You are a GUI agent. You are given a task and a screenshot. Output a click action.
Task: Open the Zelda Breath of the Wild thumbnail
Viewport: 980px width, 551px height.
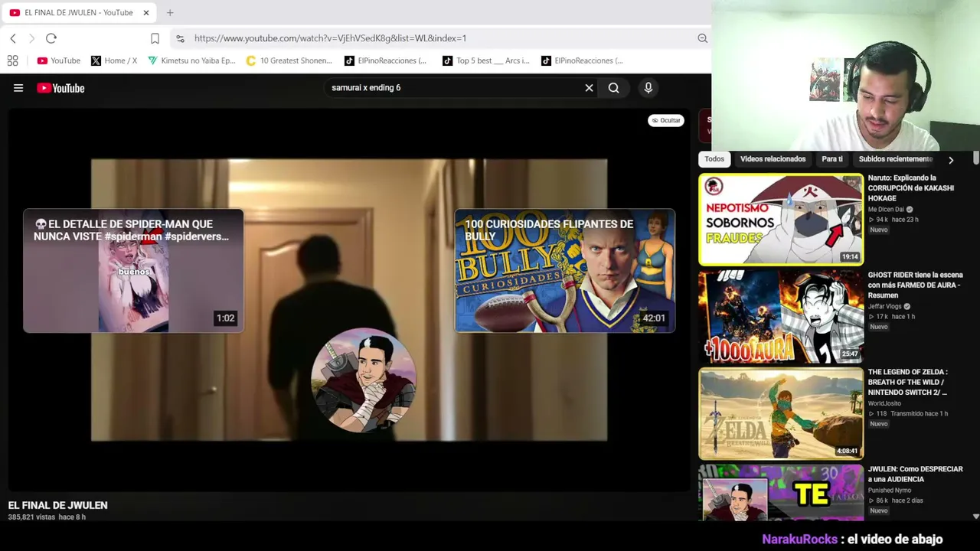[x=781, y=414]
